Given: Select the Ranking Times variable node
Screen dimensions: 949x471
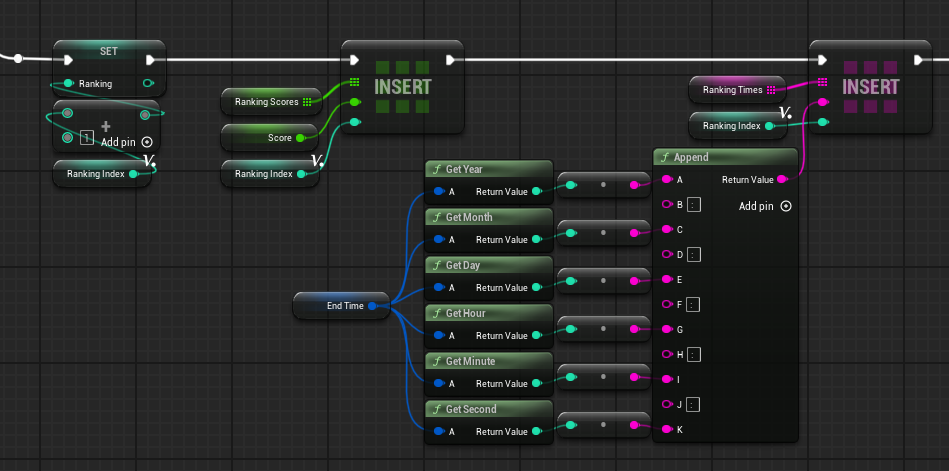Looking at the screenshot, I should [737, 90].
